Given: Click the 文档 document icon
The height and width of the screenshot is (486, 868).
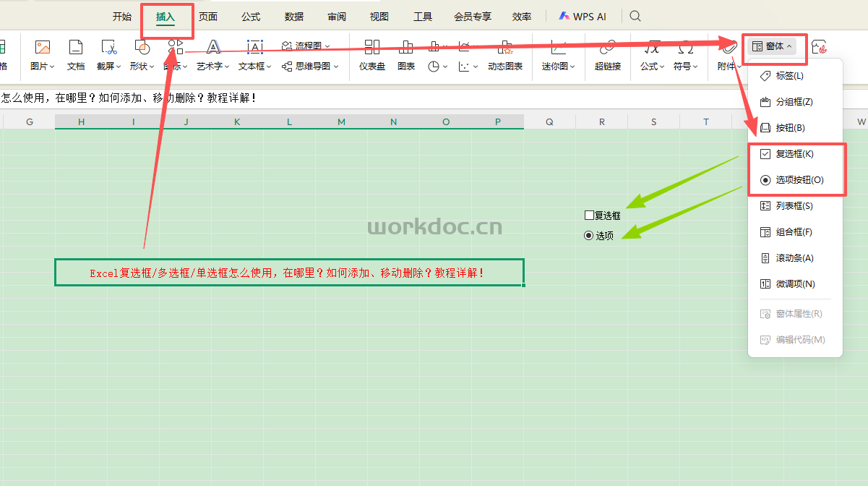Looking at the screenshot, I should pos(76,48).
